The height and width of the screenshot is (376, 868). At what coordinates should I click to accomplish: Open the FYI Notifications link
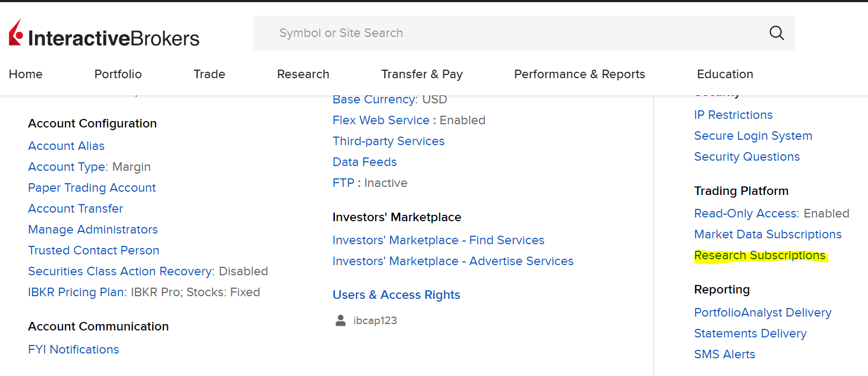(73, 350)
